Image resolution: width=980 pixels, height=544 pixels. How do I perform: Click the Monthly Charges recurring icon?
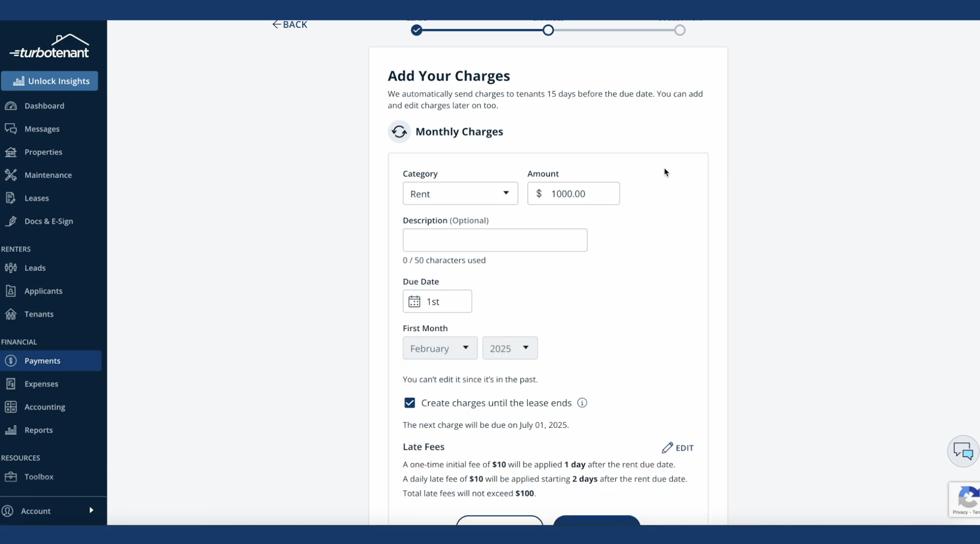[399, 131]
